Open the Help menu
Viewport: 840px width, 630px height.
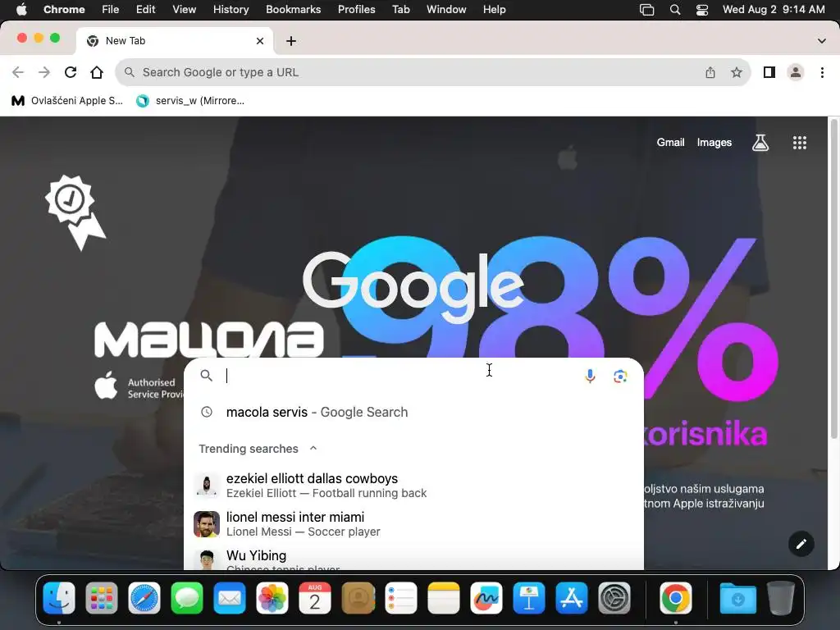pyautogui.click(x=494, y=10)
